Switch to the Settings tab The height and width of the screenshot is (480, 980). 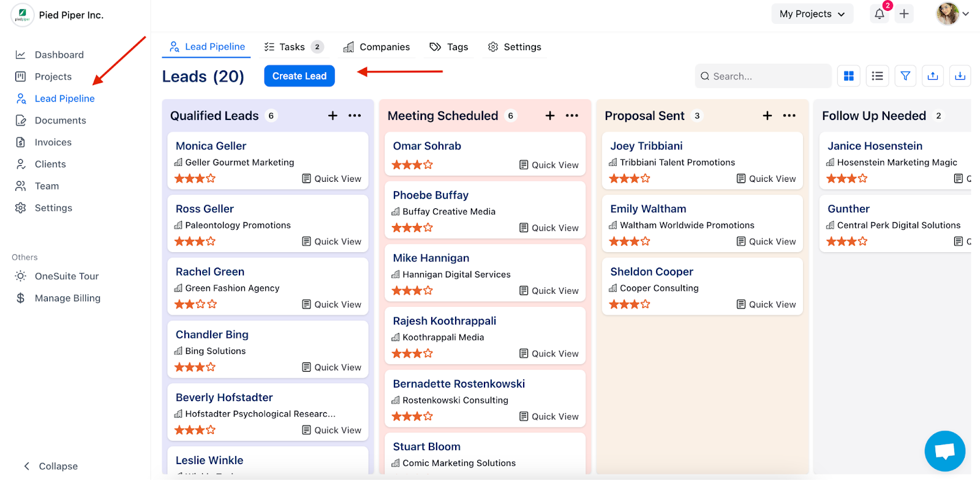point(514,47)
